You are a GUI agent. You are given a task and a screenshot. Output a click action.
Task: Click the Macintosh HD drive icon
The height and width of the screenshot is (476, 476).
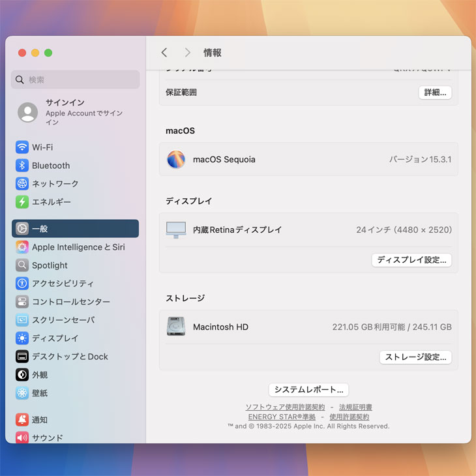pos(176,327)
